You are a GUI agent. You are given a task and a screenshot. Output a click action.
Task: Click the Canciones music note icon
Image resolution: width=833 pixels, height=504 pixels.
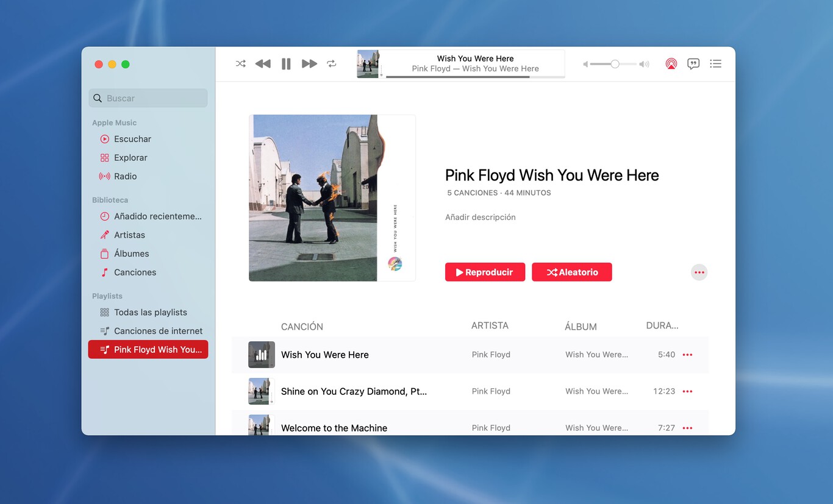[105, 272]
